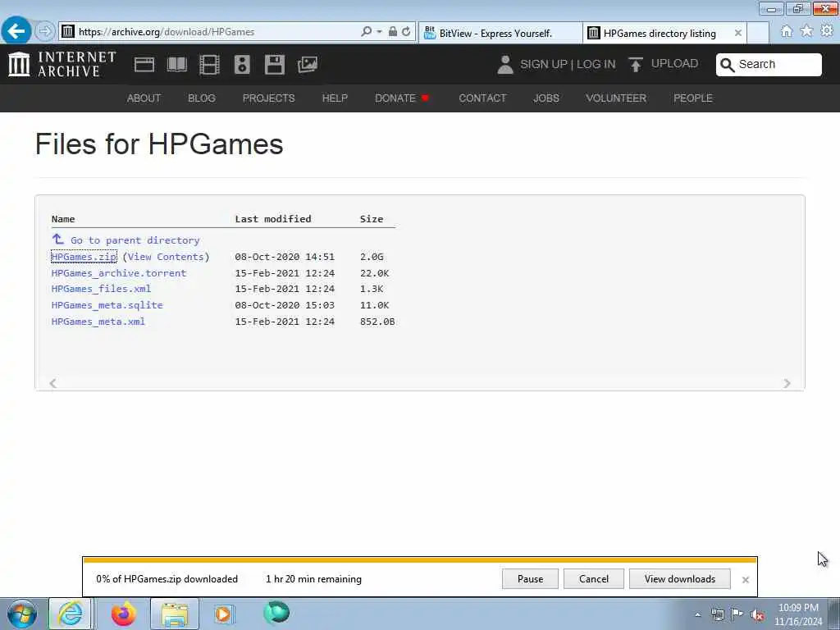Open the ABOUT menu item
Screen dimensions: 840x630
(144, 98)
